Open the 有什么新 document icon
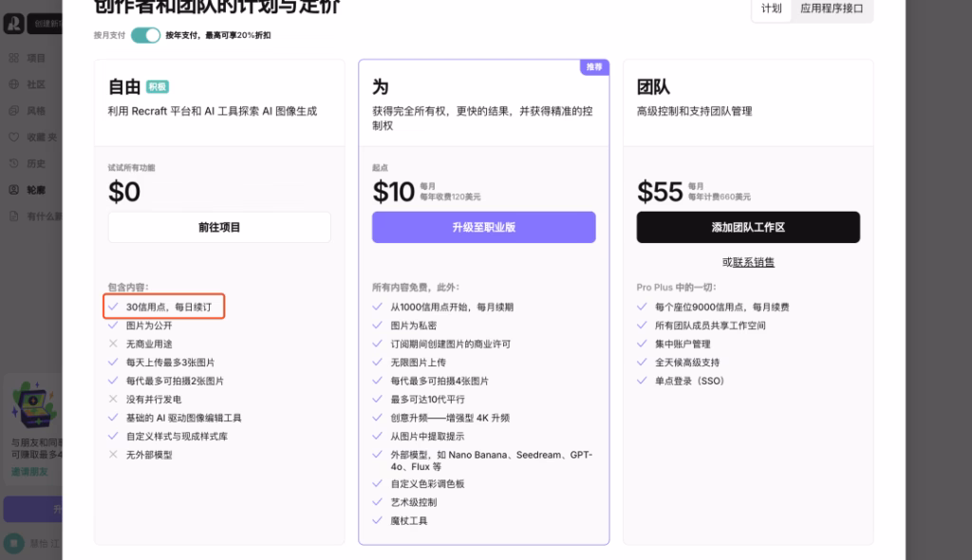Image resolution: width=972 pixels, height=560 pixels. 14,215
